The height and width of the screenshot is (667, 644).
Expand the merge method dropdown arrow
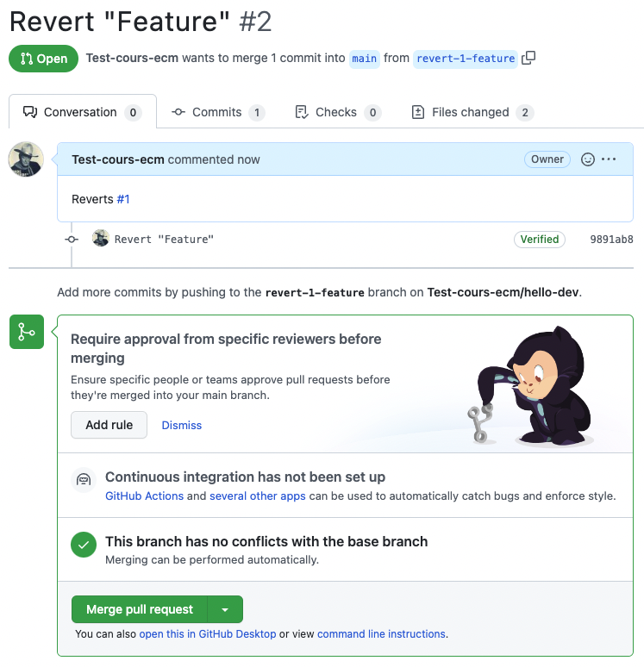click(225, 609)
